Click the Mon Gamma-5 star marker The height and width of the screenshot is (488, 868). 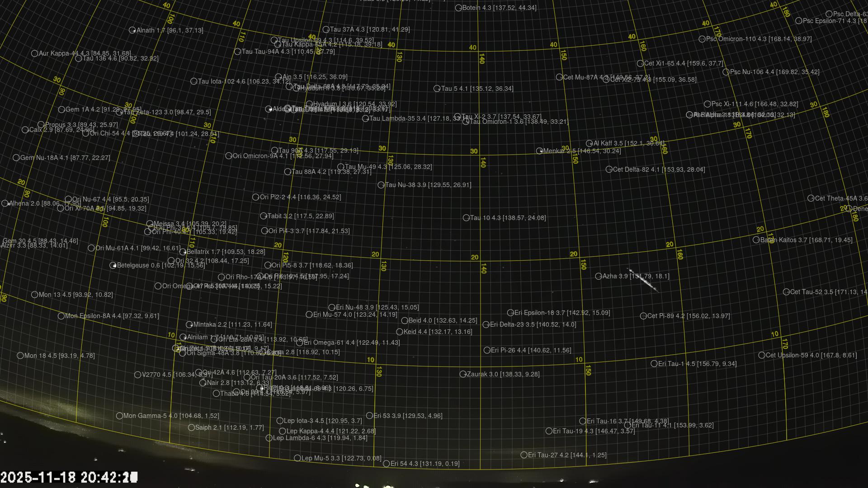pyautogui.click(x=120, y=416)
